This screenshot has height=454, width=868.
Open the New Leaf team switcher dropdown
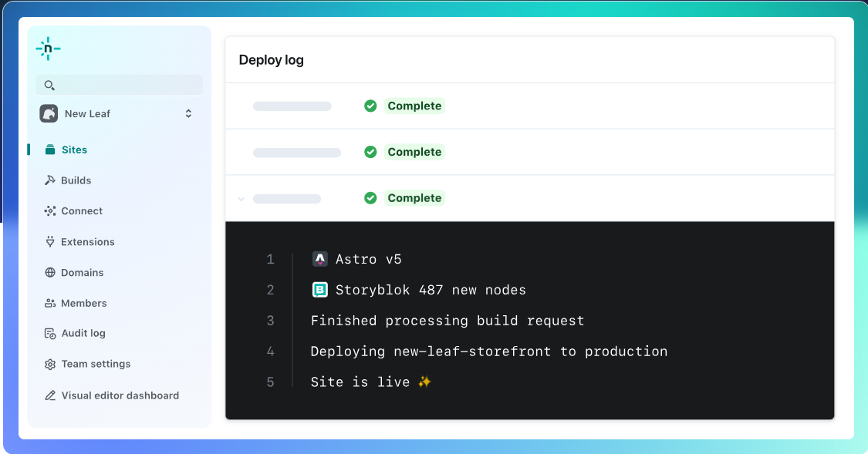(x=188, y=113)
